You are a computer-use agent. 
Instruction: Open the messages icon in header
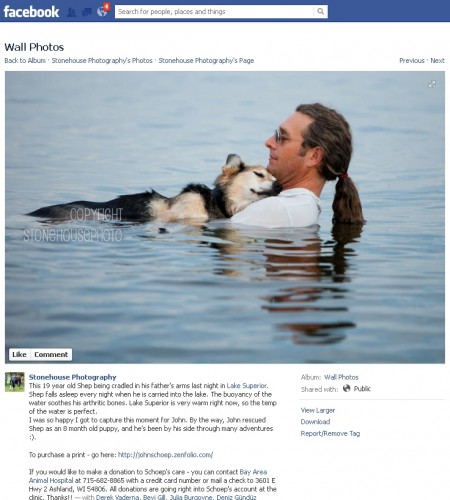click(87, 13)
